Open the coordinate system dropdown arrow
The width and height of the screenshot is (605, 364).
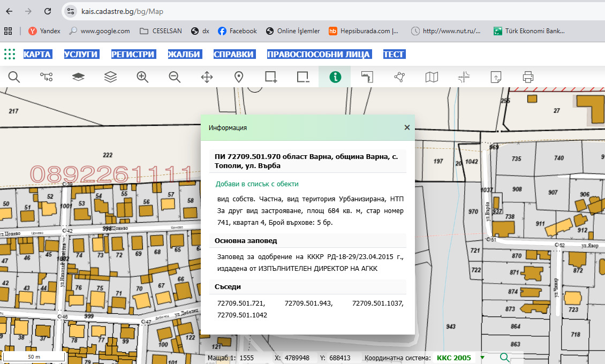tap(482, 358)
